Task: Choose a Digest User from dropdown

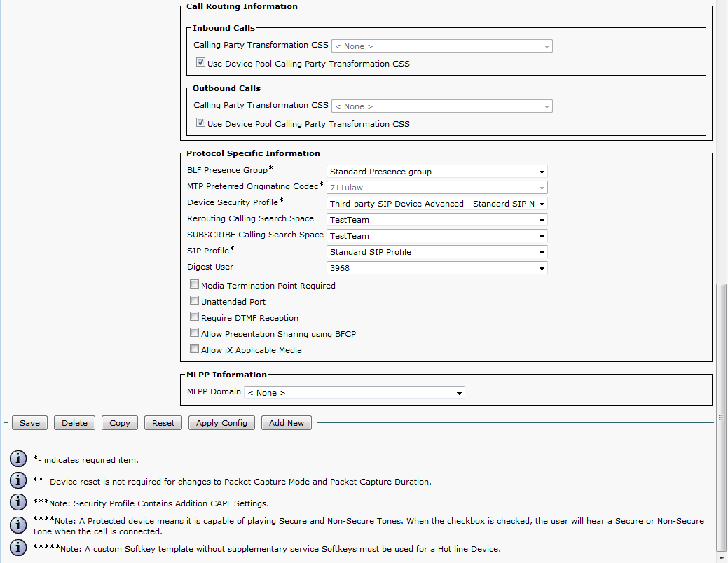Action: tap(437, 268)
